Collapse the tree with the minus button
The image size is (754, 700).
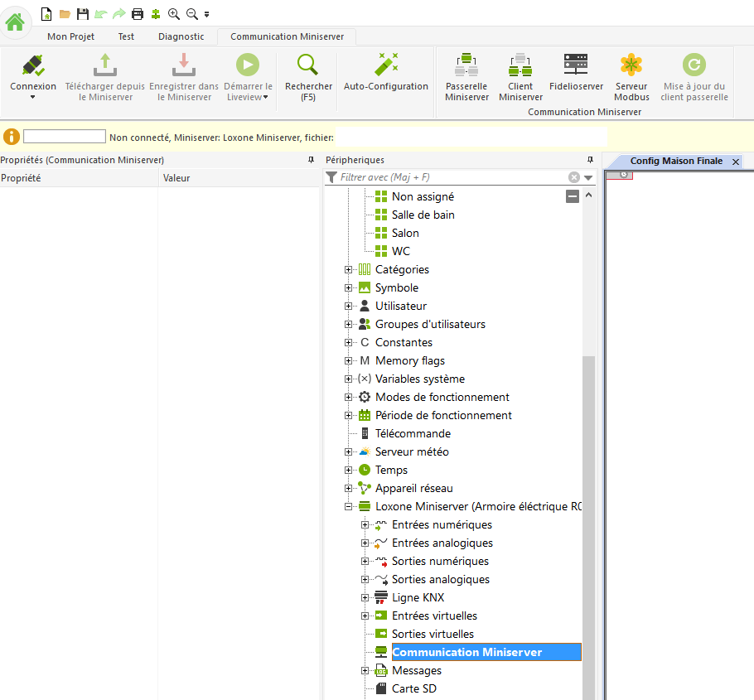click(x=572, y=196)
